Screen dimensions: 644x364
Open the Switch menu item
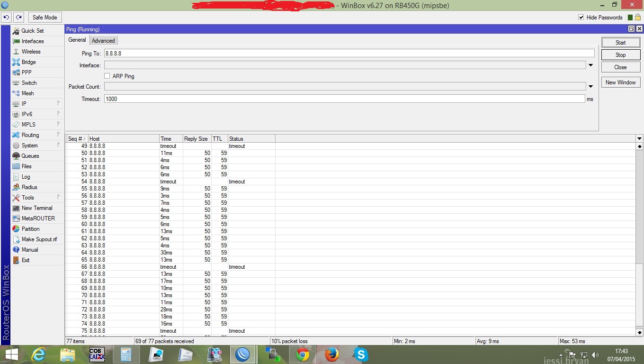click(x=37, y=83)
